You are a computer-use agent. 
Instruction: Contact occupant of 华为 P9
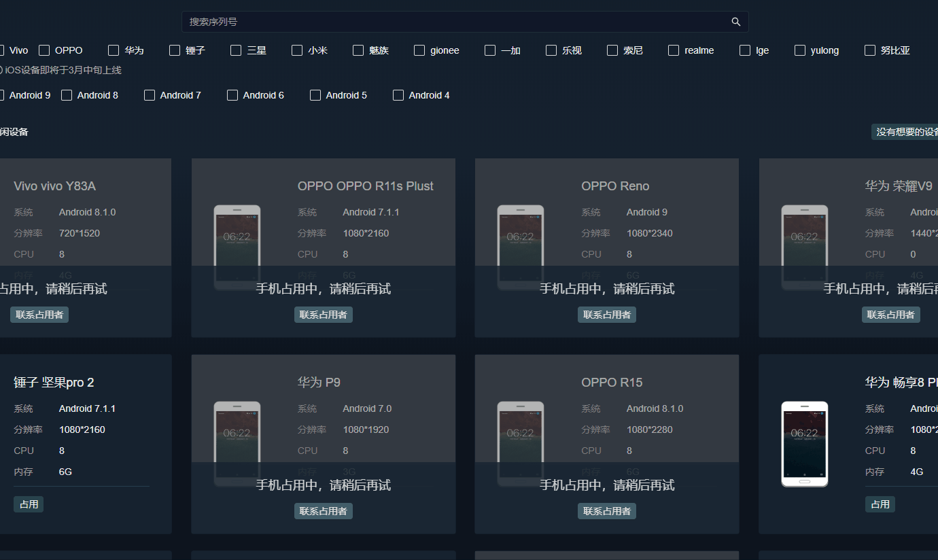pyautogui.click(x=324, y=511)
